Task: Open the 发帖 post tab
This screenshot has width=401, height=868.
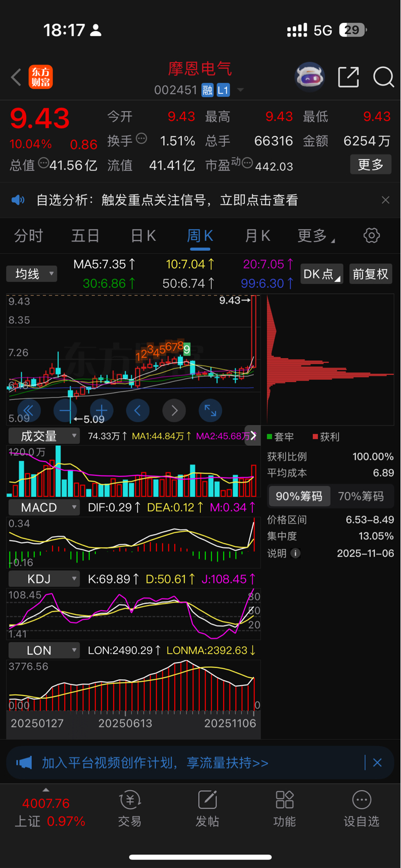Action: click(x=208, y=809)
